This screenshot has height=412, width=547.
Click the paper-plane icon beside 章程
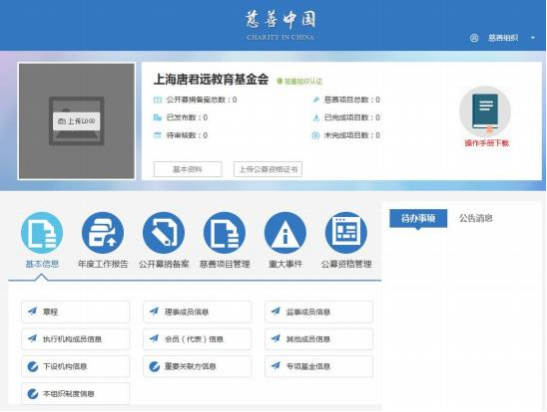[x=32, y=311]
